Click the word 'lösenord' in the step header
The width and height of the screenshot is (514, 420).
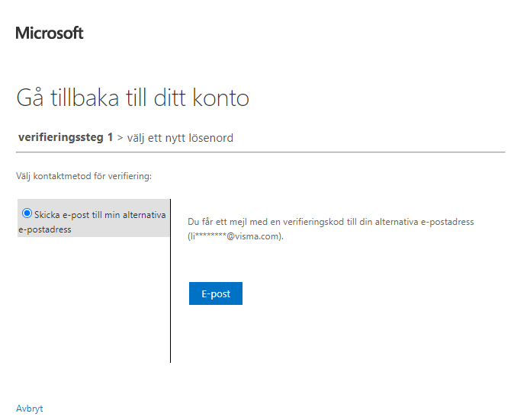point(211,138)
